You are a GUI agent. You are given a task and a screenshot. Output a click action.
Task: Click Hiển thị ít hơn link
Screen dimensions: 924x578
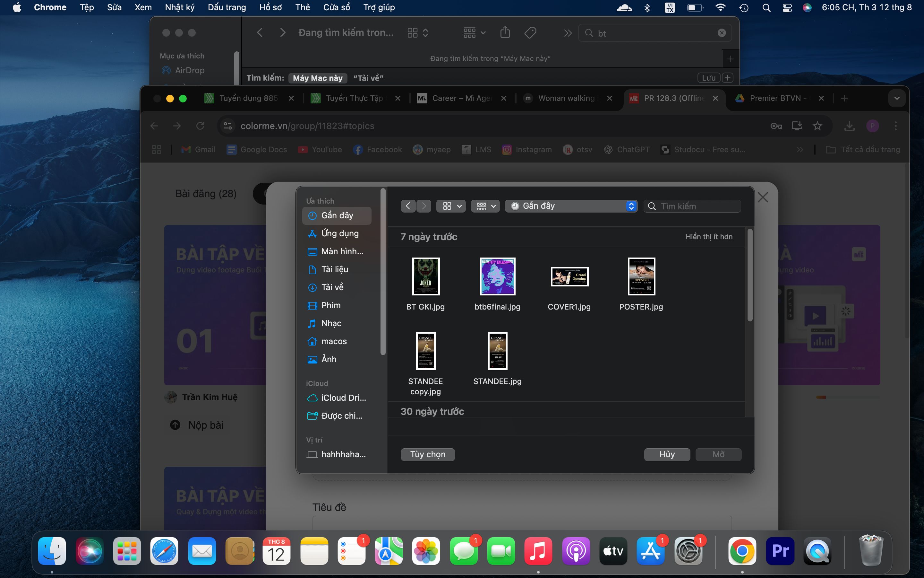tap(709, 237)
